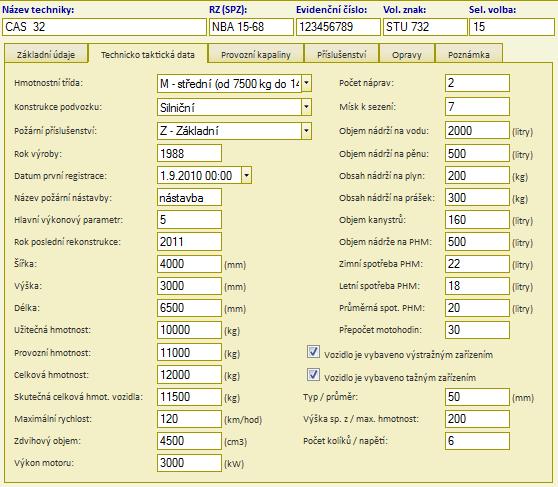Screen dimensions: 558x487
Task: Open the Datum první registrace date picker arrow
Action: point(246,176)
